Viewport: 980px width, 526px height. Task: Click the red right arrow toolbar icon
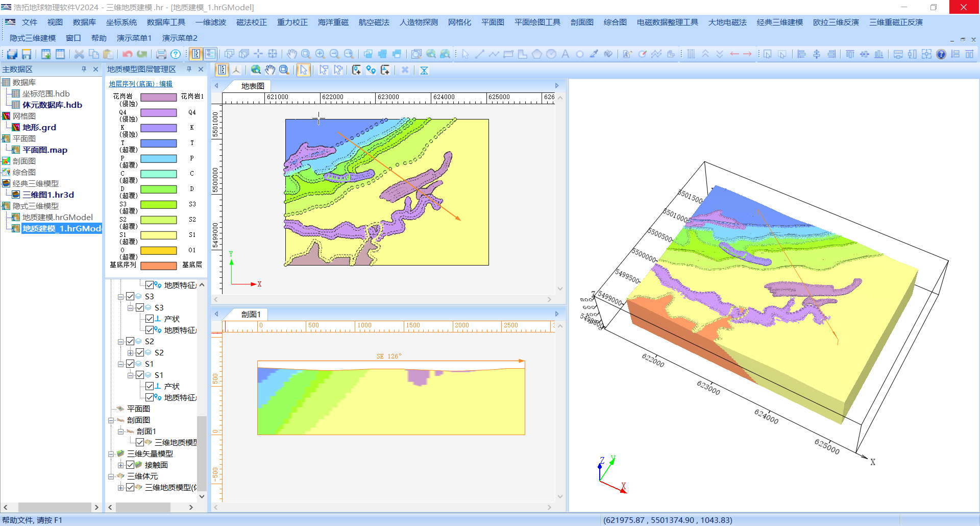coord(747,54)
